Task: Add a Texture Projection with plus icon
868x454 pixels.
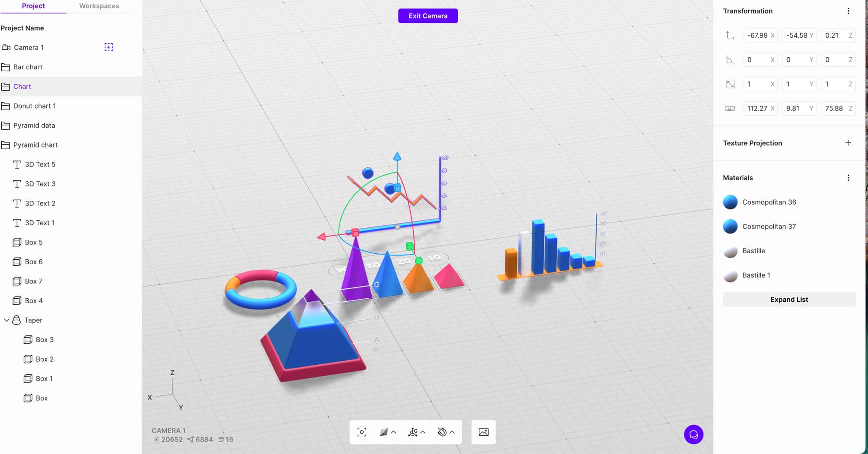Action: [x=848, y=143]
